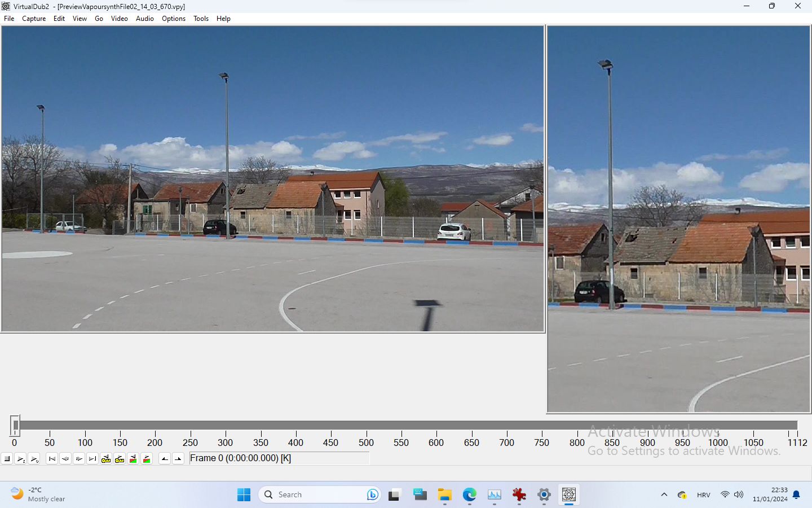Set the selection end mark
812x508 pixels.
[x=178, y=459]
